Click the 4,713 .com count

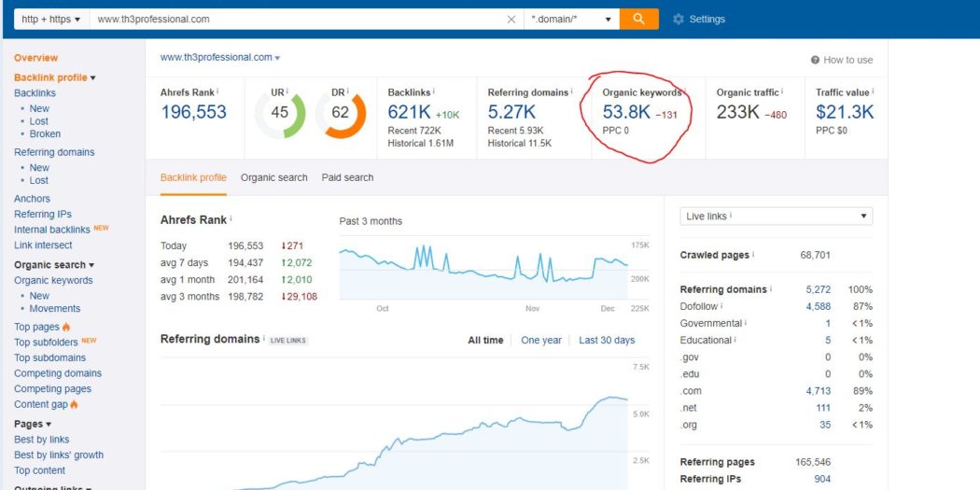[819, 391]
